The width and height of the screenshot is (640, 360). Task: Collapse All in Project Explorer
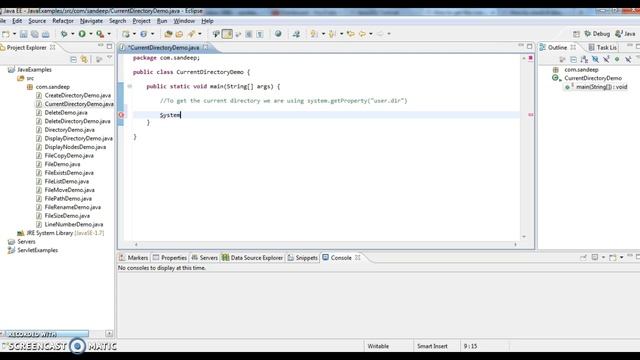[x=73, y=60]
